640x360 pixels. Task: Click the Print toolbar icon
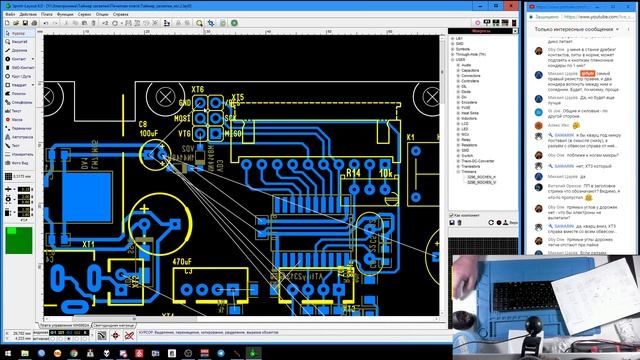point(35,23)
